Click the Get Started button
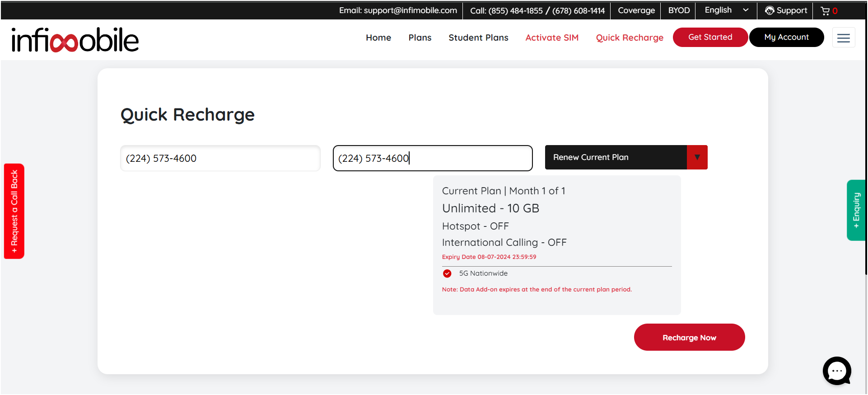 click(x=710, y=37)
